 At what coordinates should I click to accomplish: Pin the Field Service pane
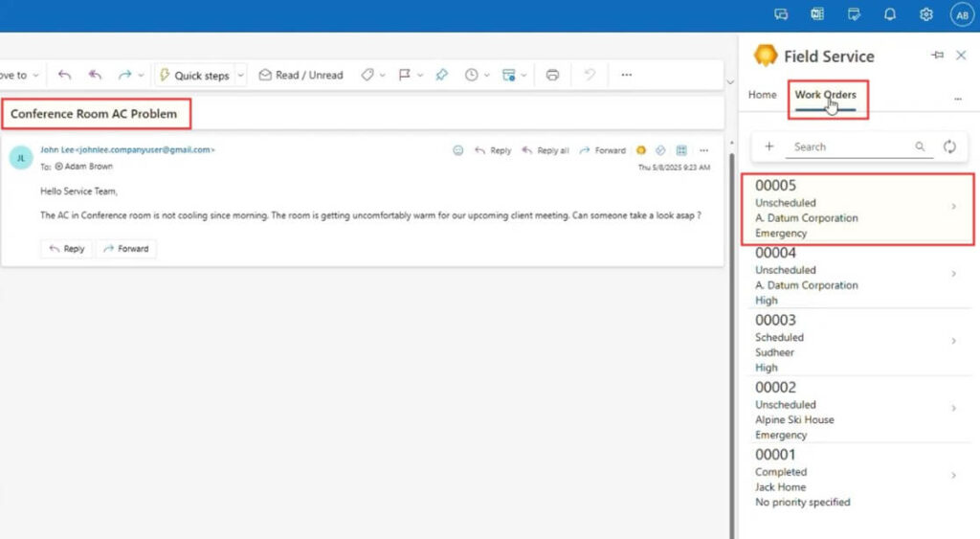pyautogui.click(x=937, y=55)
